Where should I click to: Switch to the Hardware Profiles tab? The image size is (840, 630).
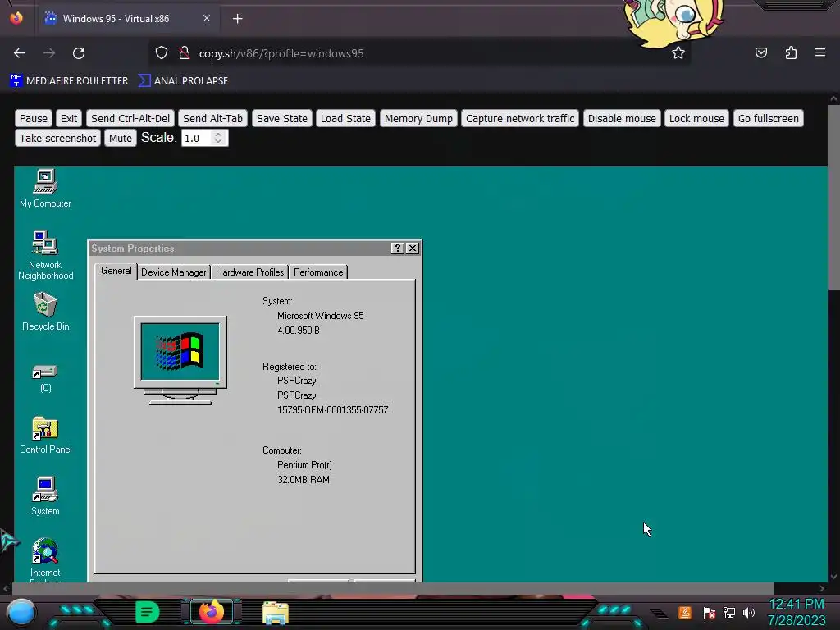(249, 272)
